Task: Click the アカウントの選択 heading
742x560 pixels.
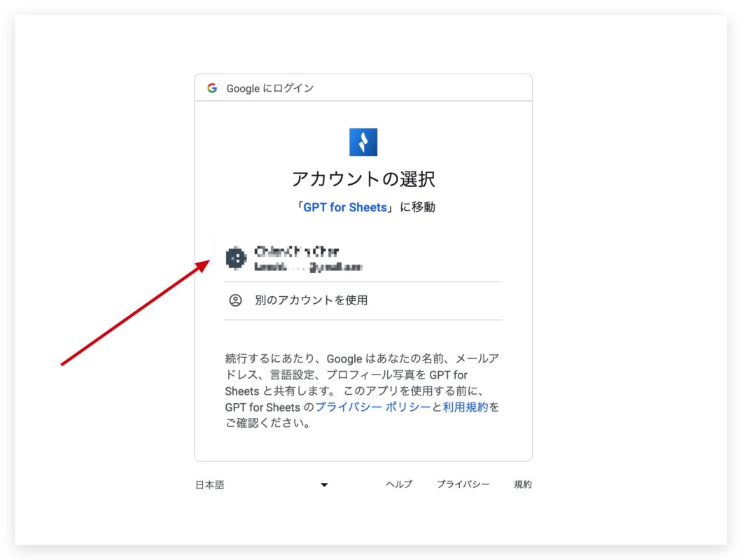Action: pos(363,179)
